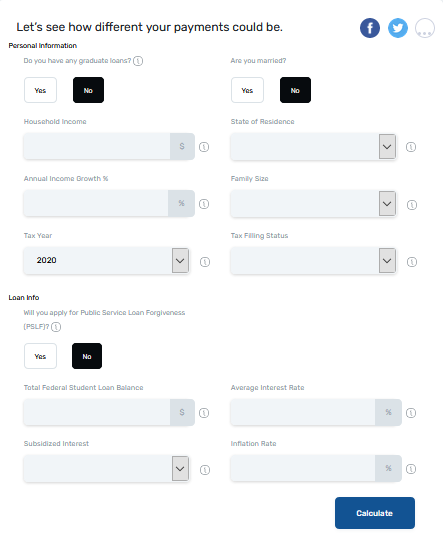Viewport: 443px width, 549px height.
Task: Click info icon beside graduate loans question
Action: [138, 61]
